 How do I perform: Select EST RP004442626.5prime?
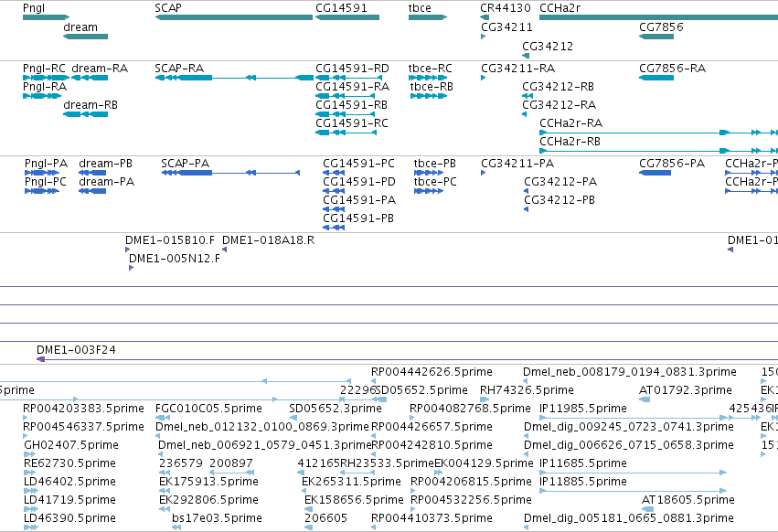click(432, 372)
